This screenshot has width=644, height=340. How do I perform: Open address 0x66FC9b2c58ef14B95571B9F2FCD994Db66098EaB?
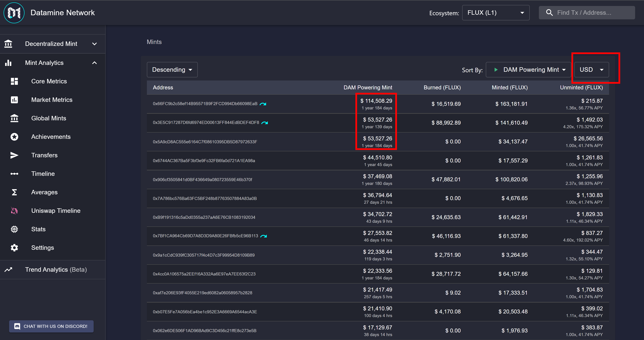point(205,104)
